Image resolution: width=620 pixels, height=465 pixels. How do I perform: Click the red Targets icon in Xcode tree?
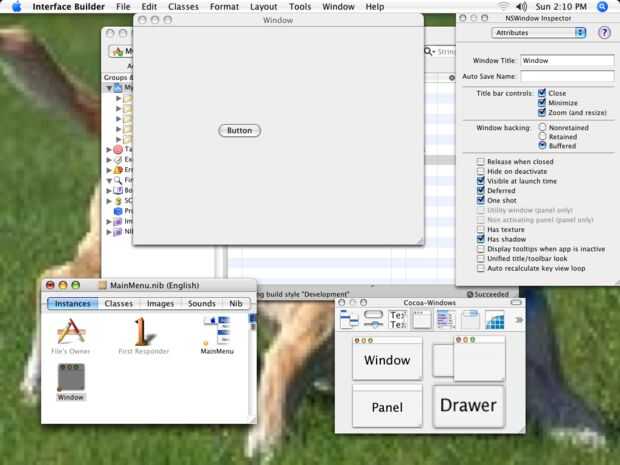tap(118, 149)
